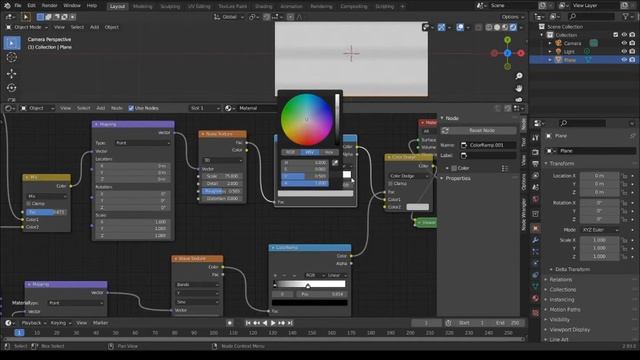
Task: Open the viewport Options button
Action: point(513,17)
